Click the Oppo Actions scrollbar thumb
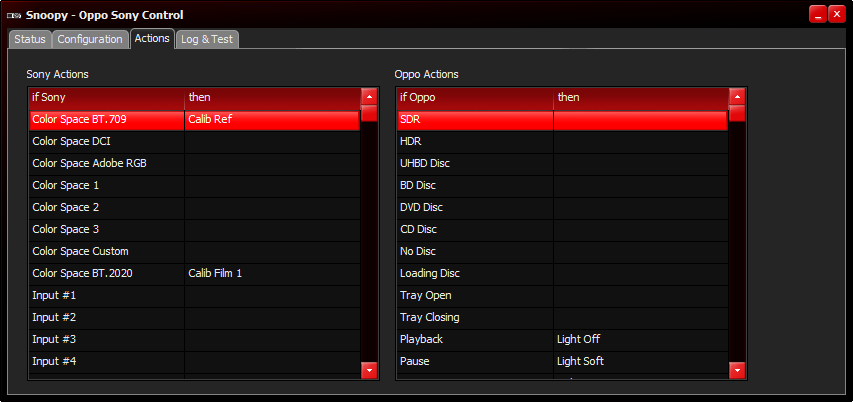The image size is (853, 402). [x=737, y=114]
